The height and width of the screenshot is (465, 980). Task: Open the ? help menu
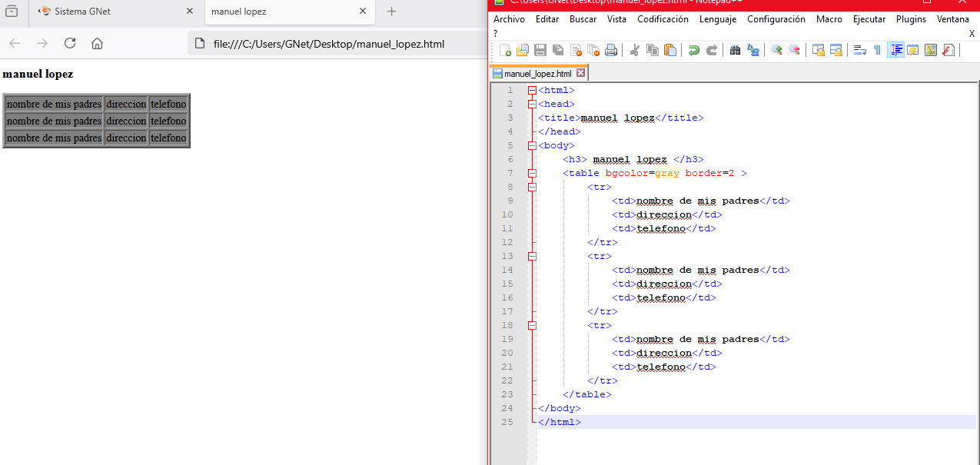496,34
